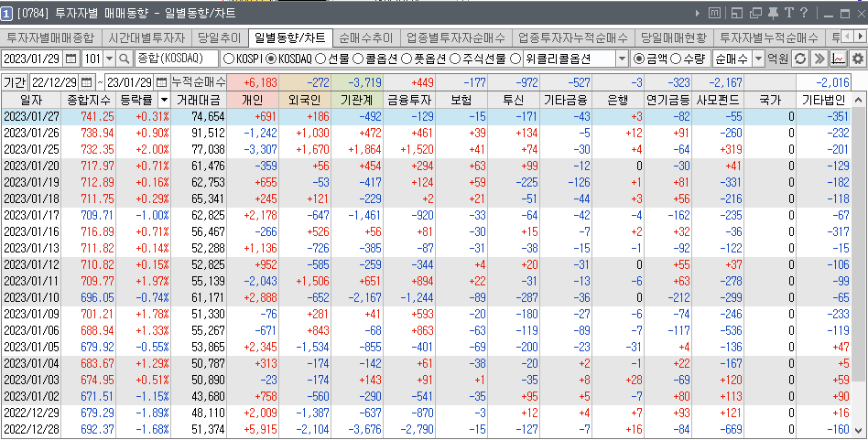Click the magnifier search icon next to 101
This screenshot has width=868, height=440.
124,59
